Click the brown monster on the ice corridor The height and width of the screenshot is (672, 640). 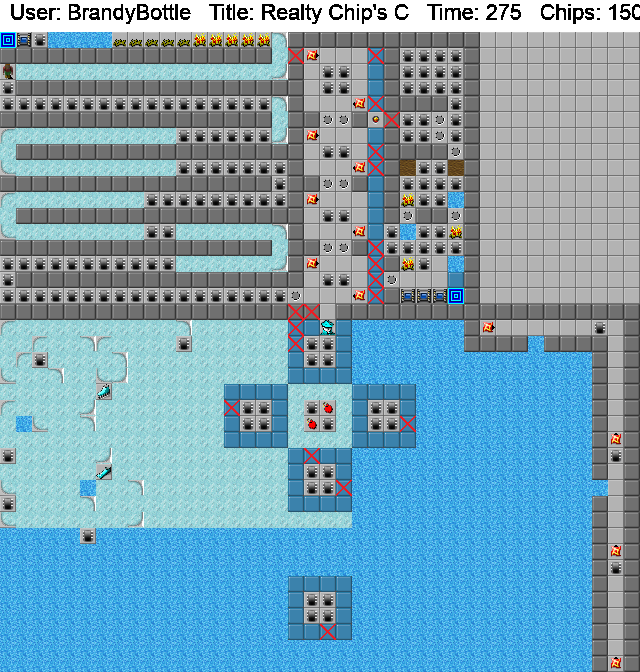pos(8,72)
